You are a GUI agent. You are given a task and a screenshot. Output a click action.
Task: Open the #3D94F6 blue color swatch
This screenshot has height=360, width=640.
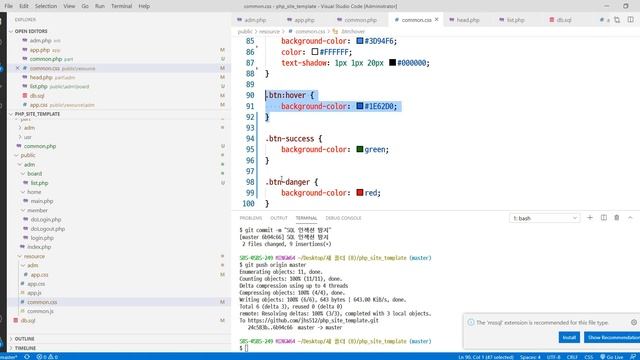click(x=360, y=41)
